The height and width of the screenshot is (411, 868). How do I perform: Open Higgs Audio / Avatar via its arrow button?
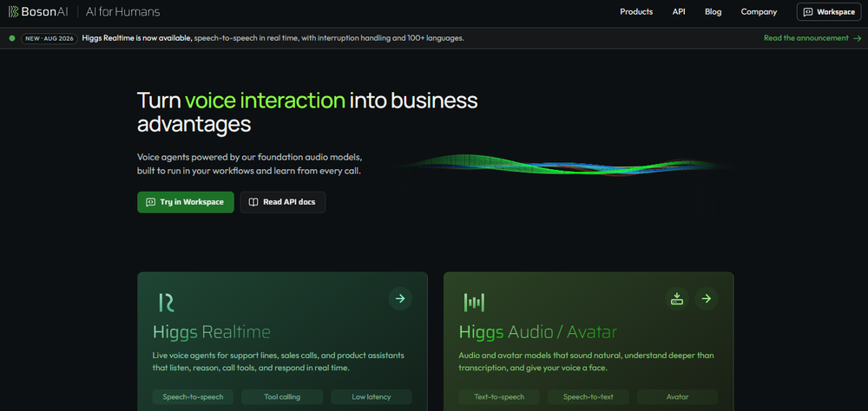click(707, 298)
